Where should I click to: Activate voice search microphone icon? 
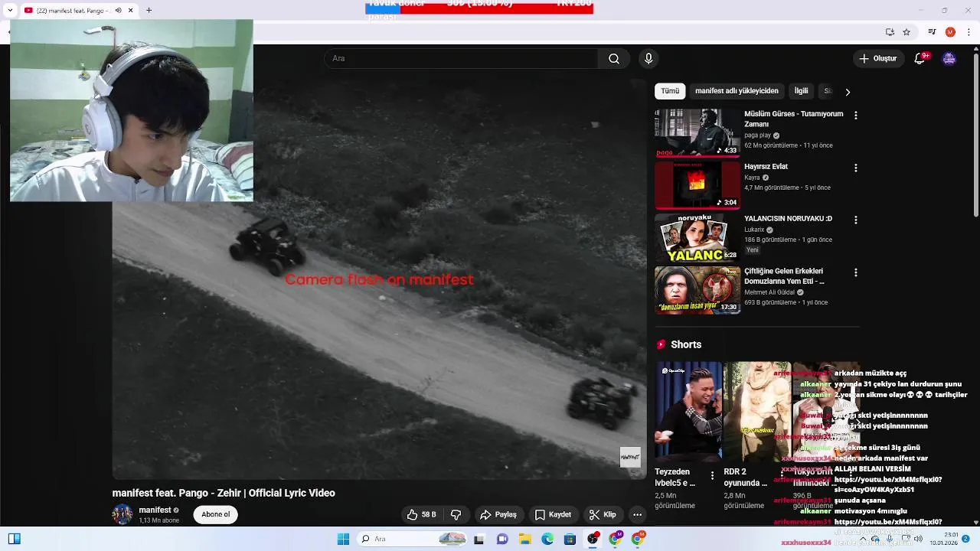click(x=648, y=59)
